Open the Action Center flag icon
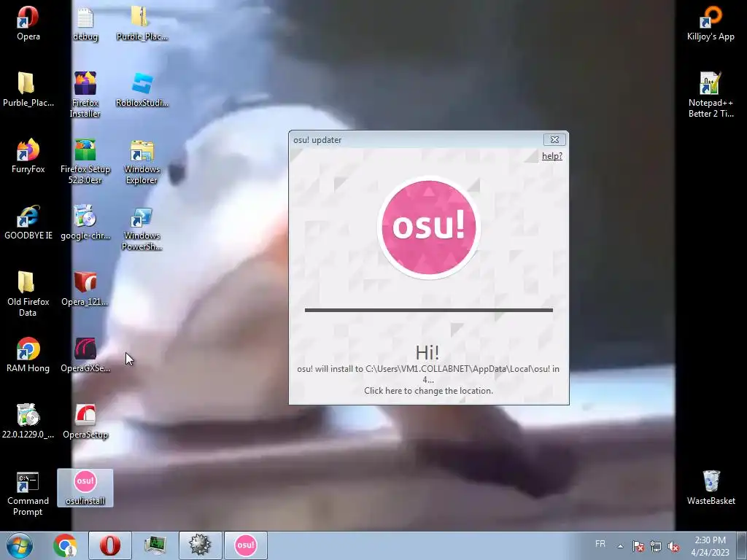Viewport: 747px width, 560px height. pos(638,546)
